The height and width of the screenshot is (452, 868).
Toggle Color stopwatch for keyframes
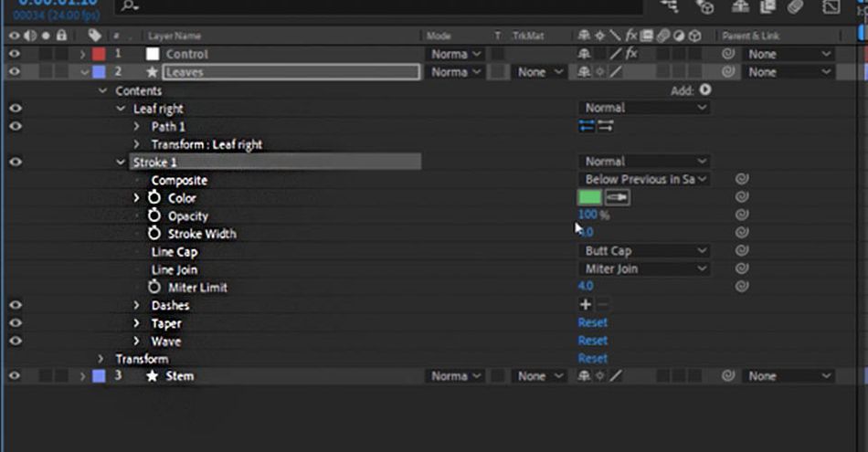pos(154,197)
